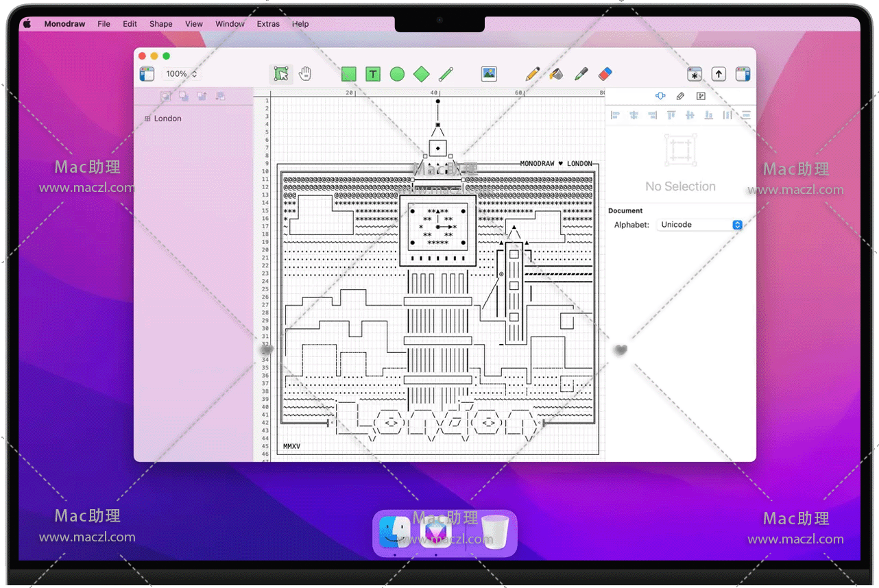879x588 pixels.
Task: Open the Extras menu
Action: pos(268,24)
